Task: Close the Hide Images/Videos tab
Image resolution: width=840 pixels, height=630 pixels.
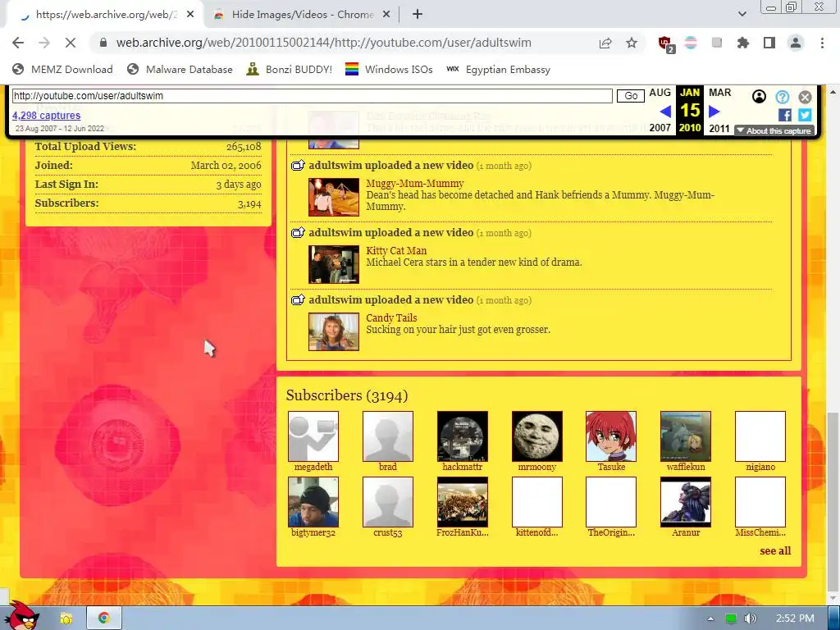Action: [386, 15]
